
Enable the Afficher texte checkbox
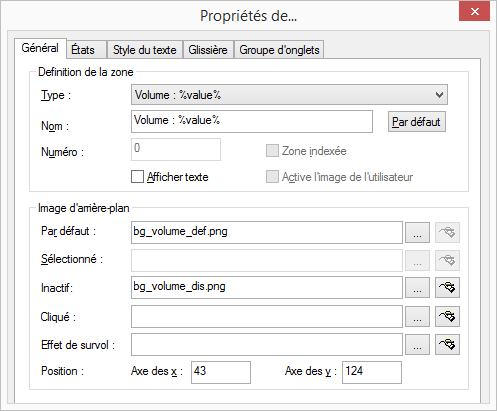point(137,177)
